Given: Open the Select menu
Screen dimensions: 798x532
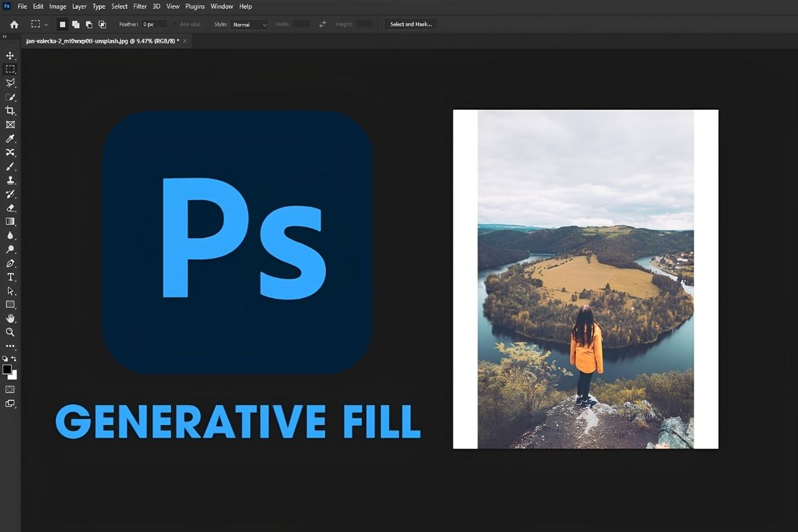Looking at the screenshot, I should click(120, 6).
